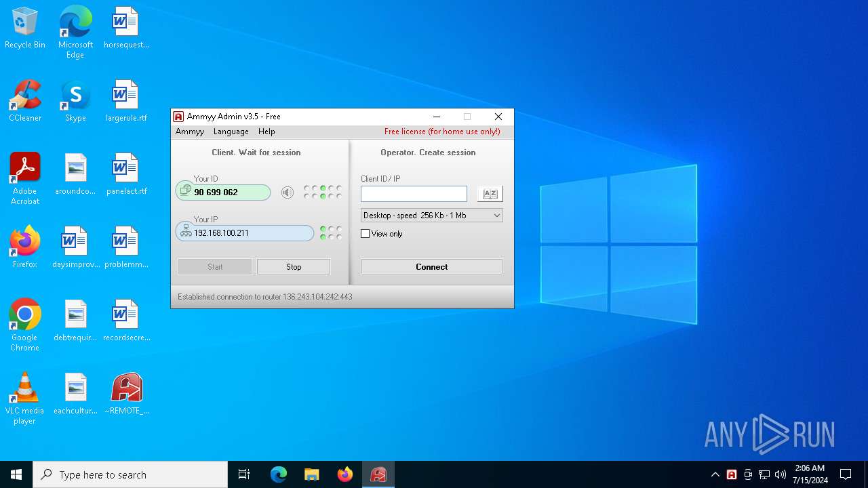Launch Firefox from the taskbar

coord(345,474)
